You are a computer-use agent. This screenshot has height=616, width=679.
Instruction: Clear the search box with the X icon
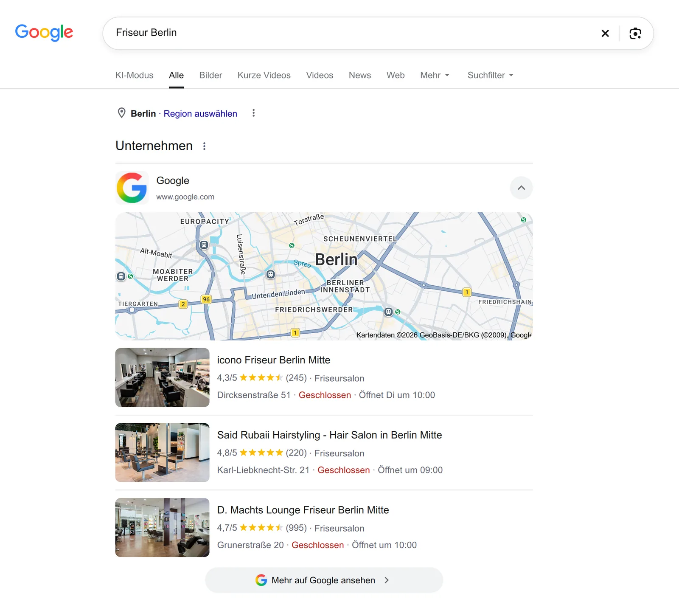[x=605, y=33]
